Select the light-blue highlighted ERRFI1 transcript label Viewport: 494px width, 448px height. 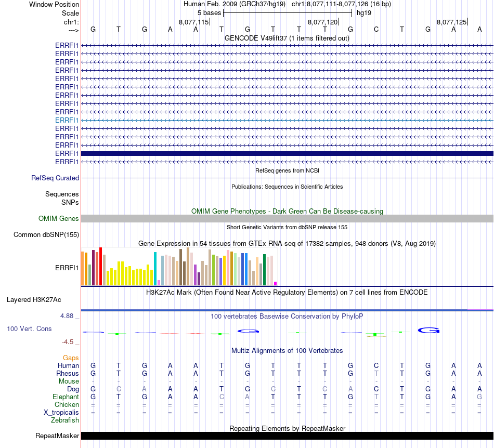(67, 120)
